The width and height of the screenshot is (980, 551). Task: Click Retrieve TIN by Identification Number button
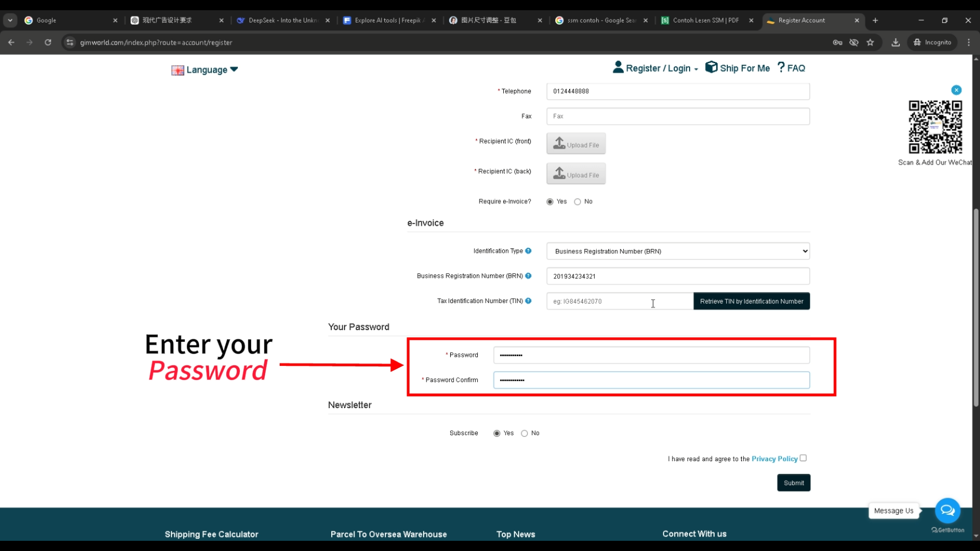pyautogui.click(x=751, y=302)
